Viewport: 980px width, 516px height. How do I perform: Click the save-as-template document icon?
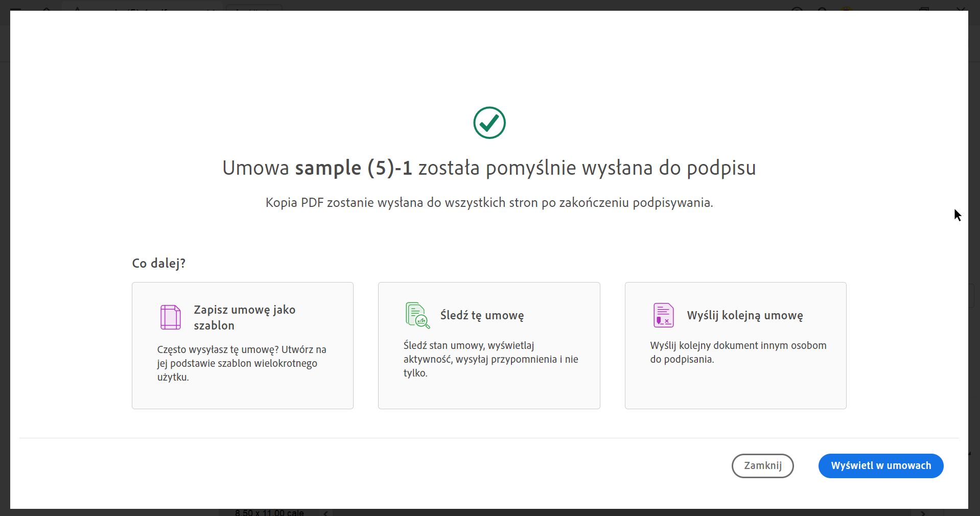[x=170, y=317]
